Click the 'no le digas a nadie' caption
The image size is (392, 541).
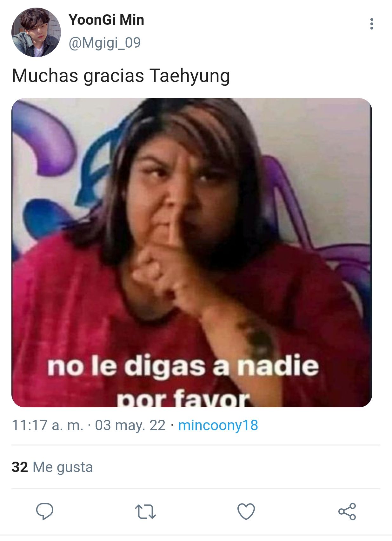coord(183,366)
